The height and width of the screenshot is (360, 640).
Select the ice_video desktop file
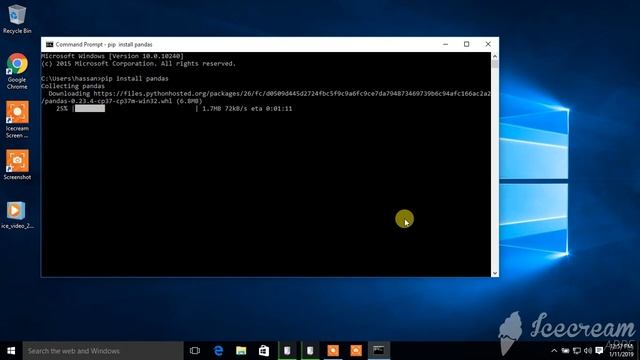coord(17,215)
